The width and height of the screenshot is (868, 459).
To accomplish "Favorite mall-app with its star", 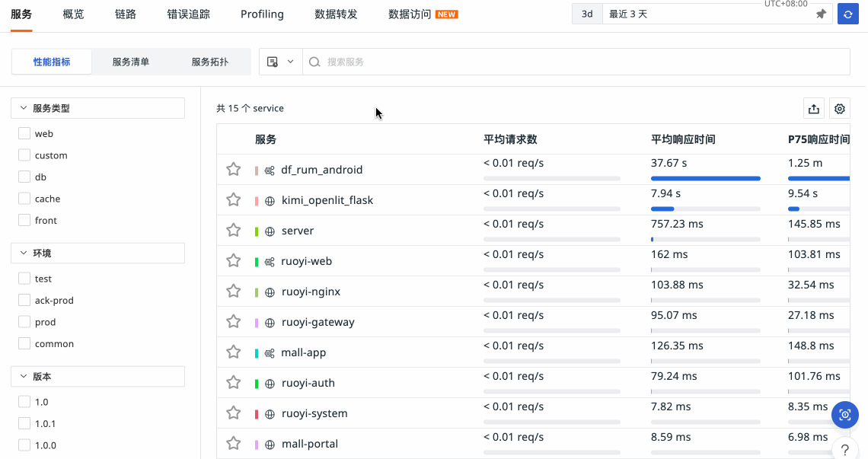I will [234, 352].
